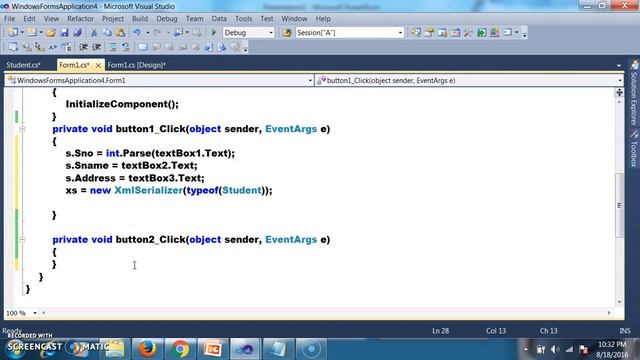Viewport: 640px width, 360px height.
Task: Open the active documents list arrow at the tab strip's end
Action: click(x=619, y=65)
